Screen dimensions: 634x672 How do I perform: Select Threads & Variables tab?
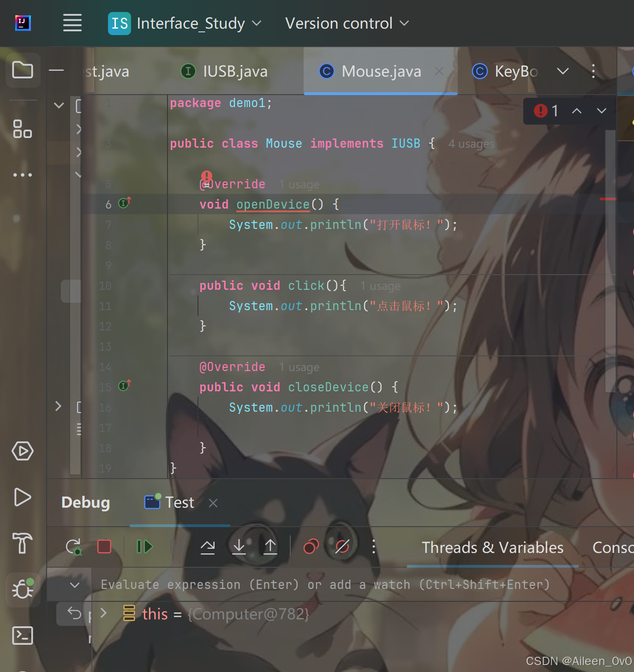pos(493,547)
